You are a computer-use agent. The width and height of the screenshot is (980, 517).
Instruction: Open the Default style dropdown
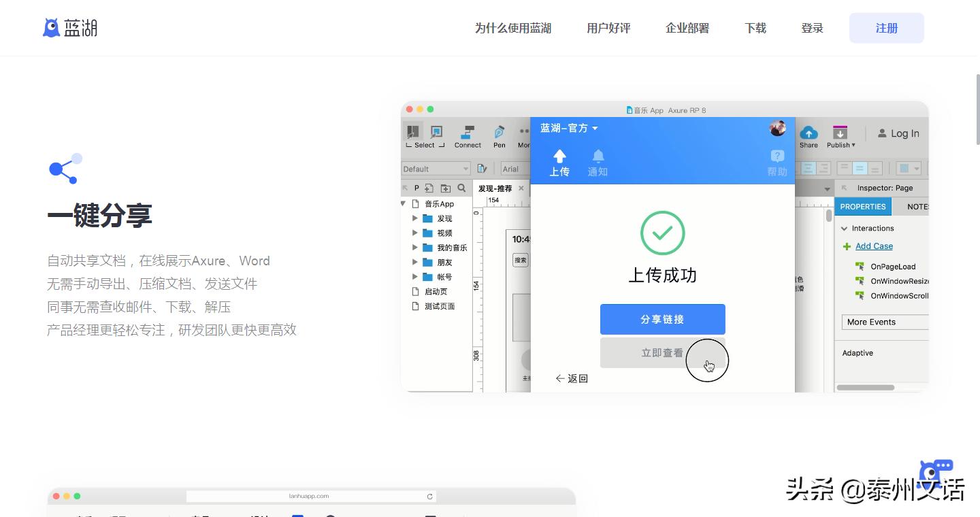(436, 168)
